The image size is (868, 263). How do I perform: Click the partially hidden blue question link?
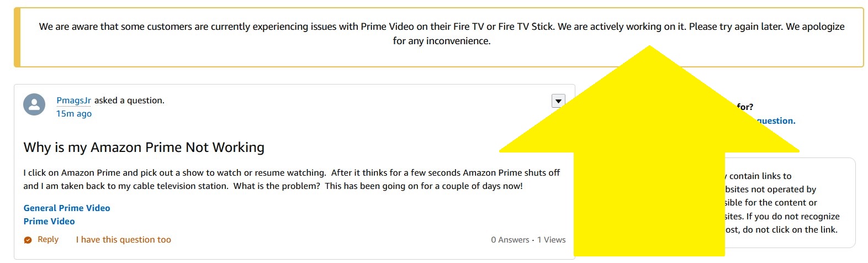776,121
